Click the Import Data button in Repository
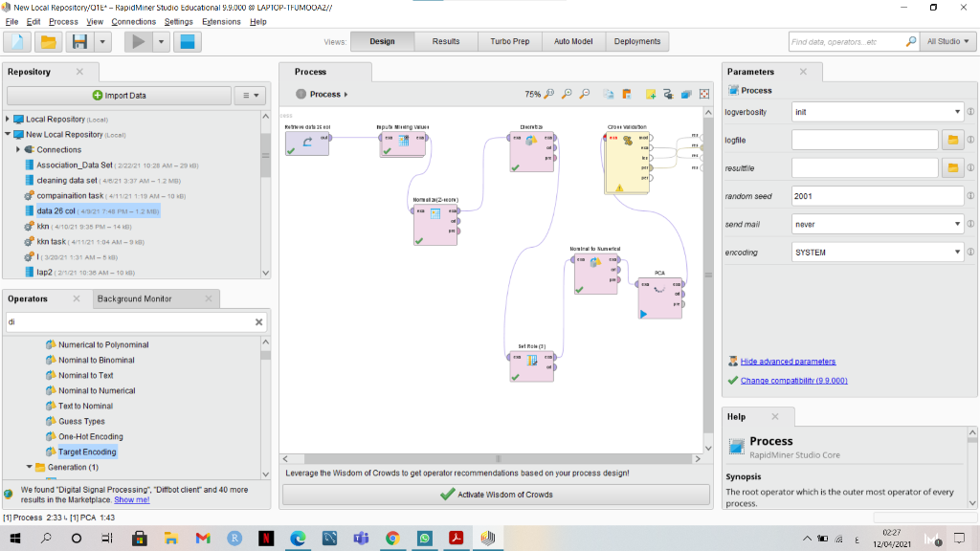Viewport: 980px width, 551px height. point(118,95)
